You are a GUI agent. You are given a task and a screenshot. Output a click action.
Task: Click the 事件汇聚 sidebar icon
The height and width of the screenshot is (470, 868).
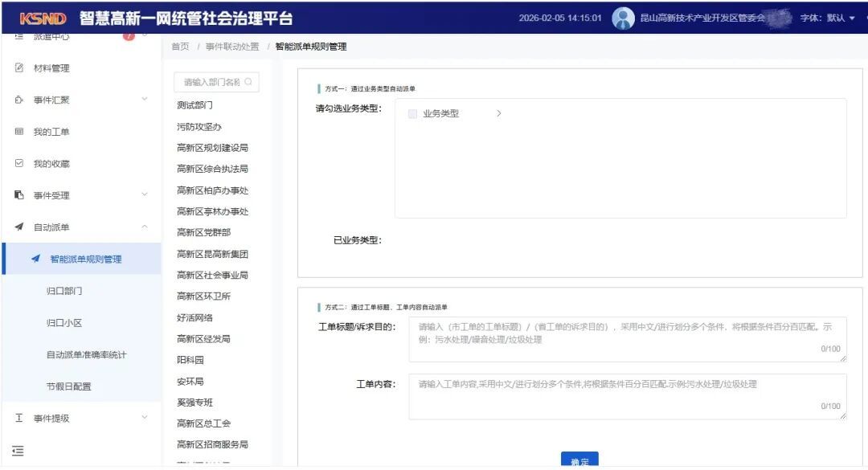19,100
